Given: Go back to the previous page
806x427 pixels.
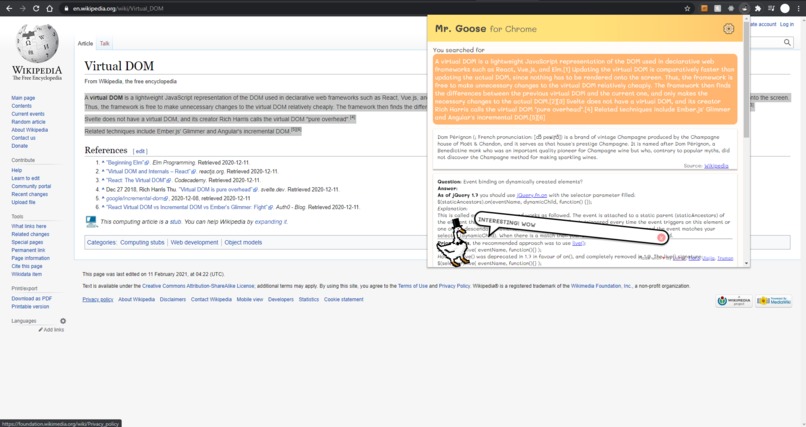Looking at the screenshot, I should 9,8.
